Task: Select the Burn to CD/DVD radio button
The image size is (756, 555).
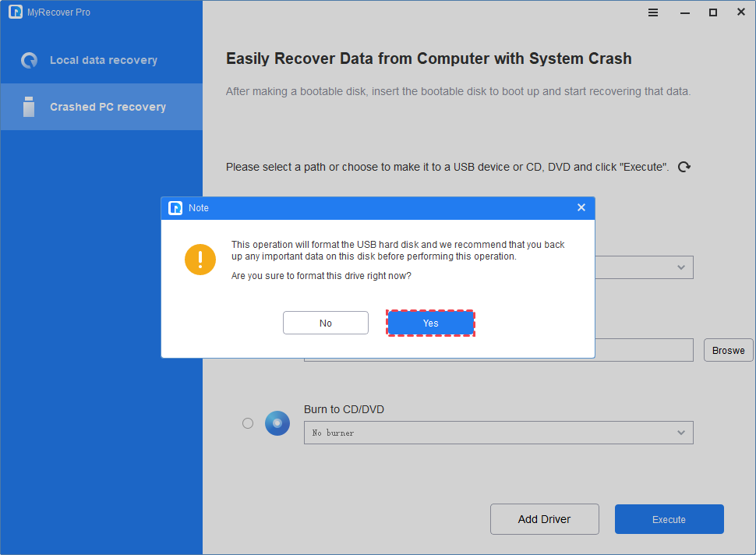Action: coord(248,423)
